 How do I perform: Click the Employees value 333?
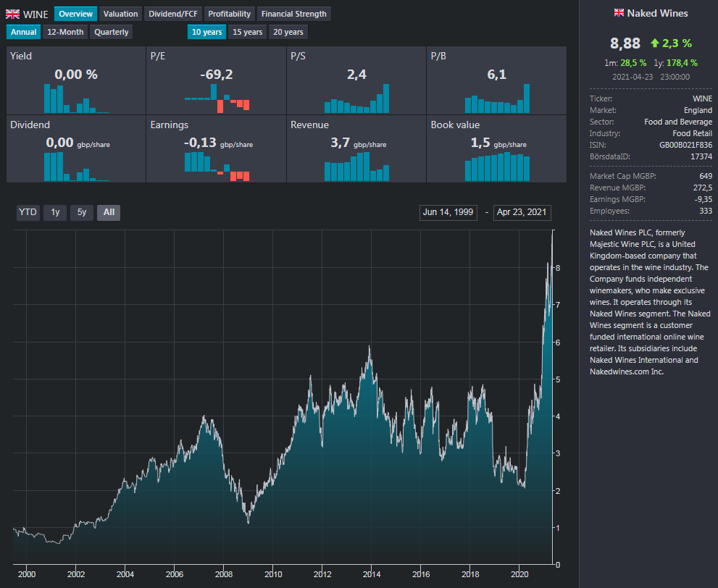[706, 211]
